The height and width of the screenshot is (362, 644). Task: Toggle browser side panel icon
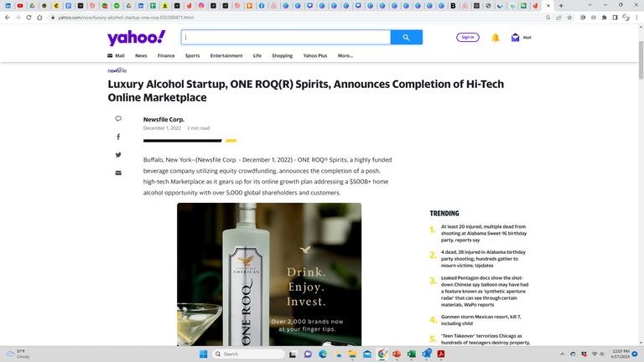615,18
